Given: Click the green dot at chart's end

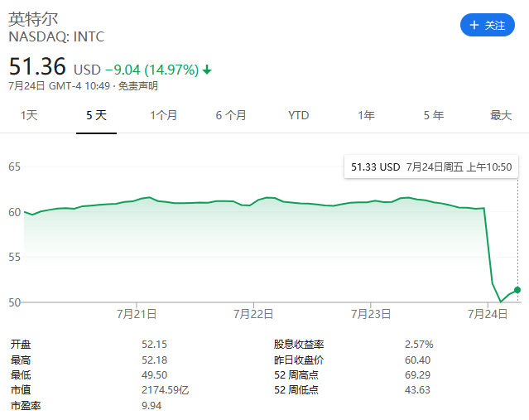Looking at the screenshot, I should pyautogui.click(x=518, y=289).
